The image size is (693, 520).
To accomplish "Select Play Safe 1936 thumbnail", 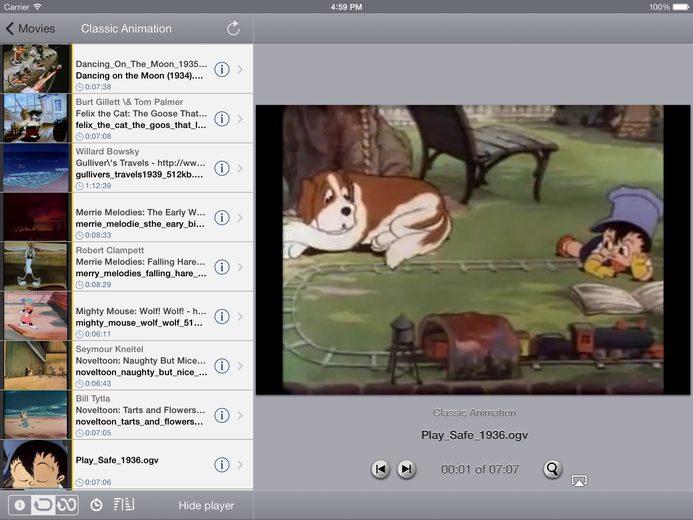I will 36,464.
